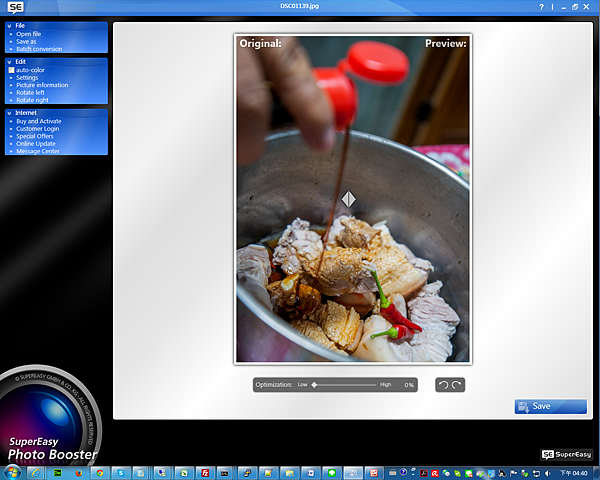Show Picture information
600x480 pixels.
click(42, 85)
